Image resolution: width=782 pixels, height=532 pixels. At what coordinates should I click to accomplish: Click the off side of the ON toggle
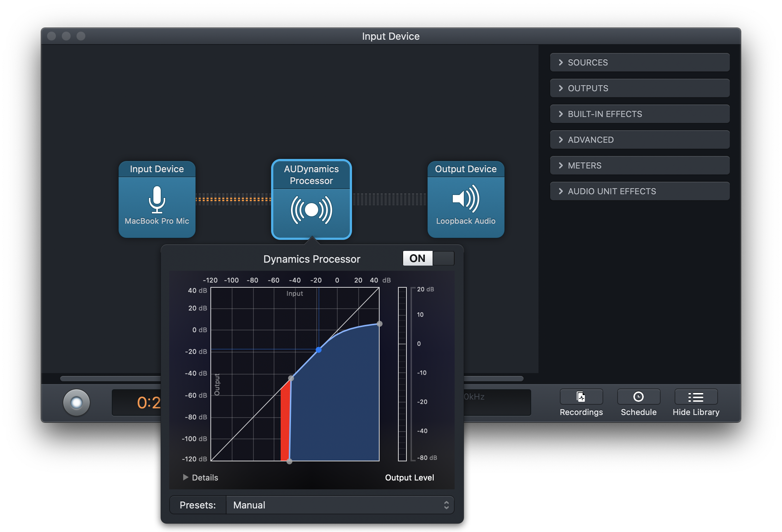click(x=443, y=258)
